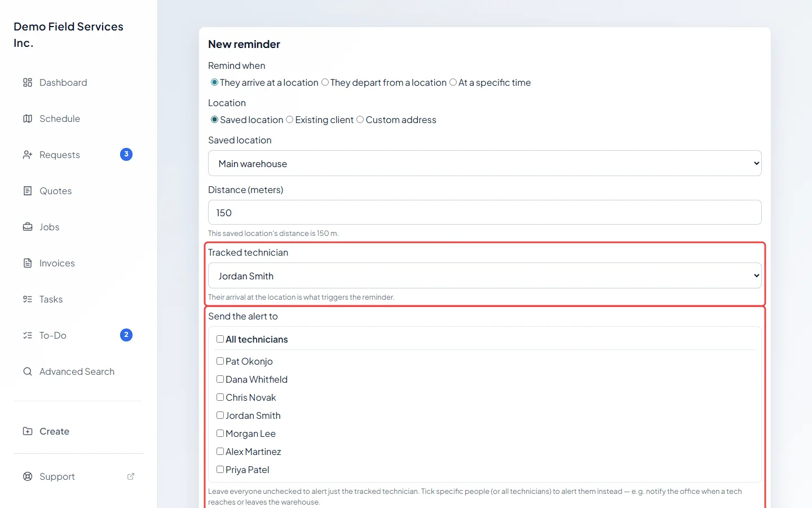Tick the Alex Martinez checkbox
This screenshot has height=508, width=812.
pos(220,452)
